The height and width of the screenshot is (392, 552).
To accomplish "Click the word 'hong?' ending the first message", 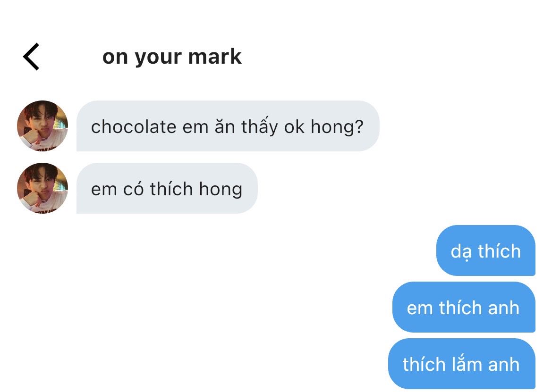I will coord(337,126).
